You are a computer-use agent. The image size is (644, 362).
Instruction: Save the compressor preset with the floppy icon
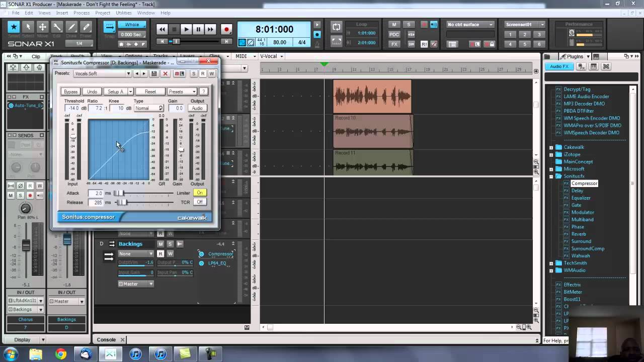click(154, 74)
